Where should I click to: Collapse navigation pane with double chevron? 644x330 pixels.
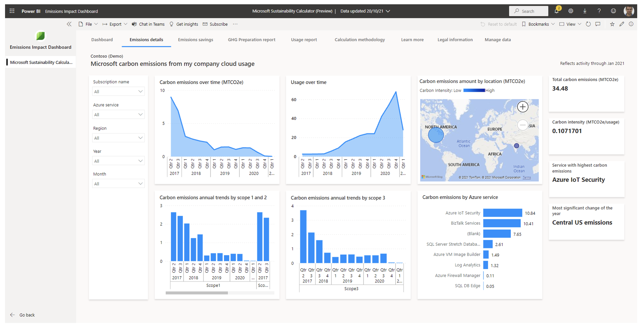tap(69, 24)
